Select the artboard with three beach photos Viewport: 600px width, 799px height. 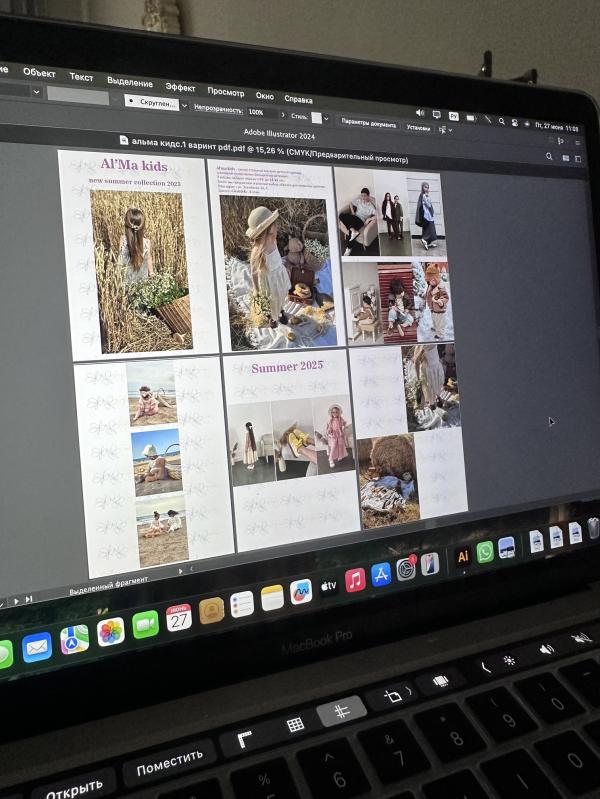[153, 467]
